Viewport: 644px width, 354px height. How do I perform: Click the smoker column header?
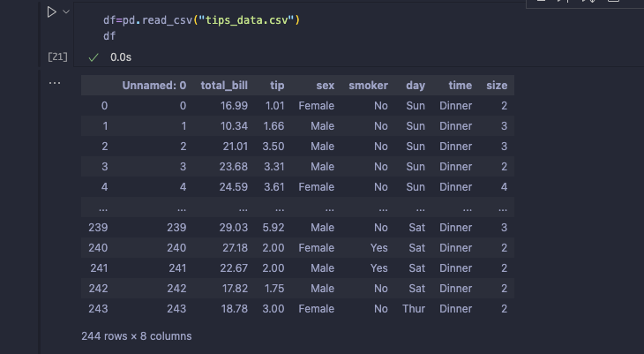pos(368,86)
